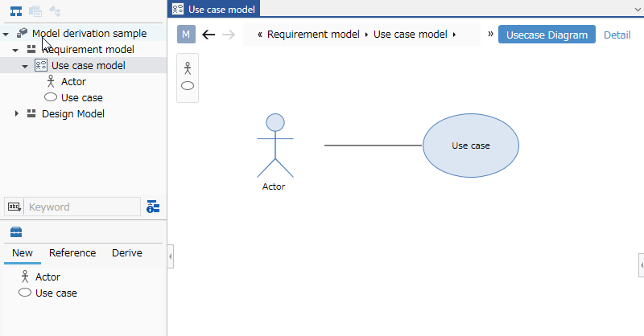Click the greyed arrows toolbar icon

pyautogui.click(x=55, y=11)
